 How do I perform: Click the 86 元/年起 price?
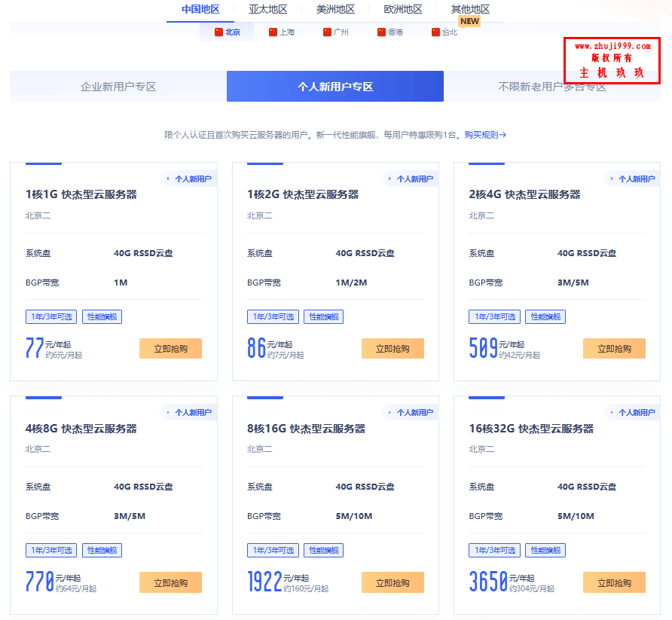[270, 347]
